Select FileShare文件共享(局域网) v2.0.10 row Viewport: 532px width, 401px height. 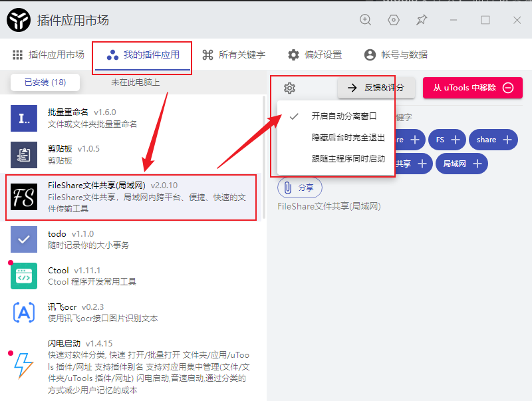point(130,197)
